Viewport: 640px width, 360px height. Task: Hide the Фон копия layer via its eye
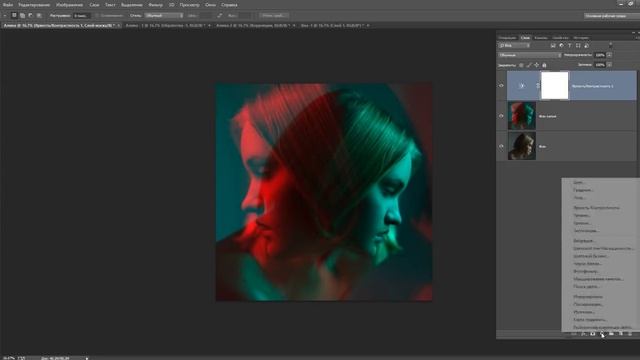point(501,116)
